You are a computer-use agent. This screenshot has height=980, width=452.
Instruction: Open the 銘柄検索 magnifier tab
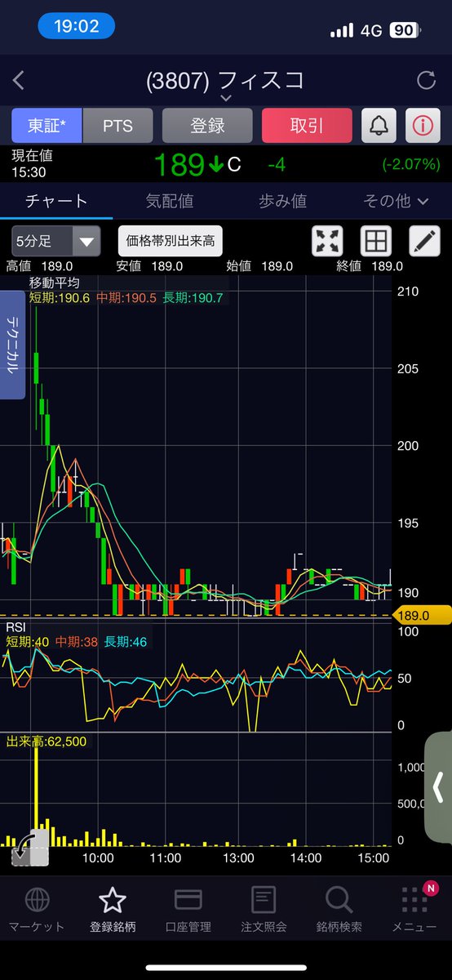(339, 911)
